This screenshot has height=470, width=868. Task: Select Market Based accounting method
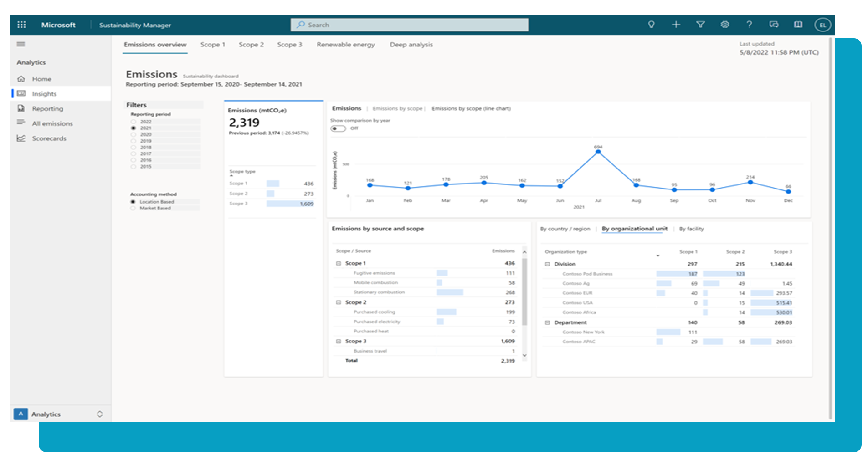click(x=134, y=208)
